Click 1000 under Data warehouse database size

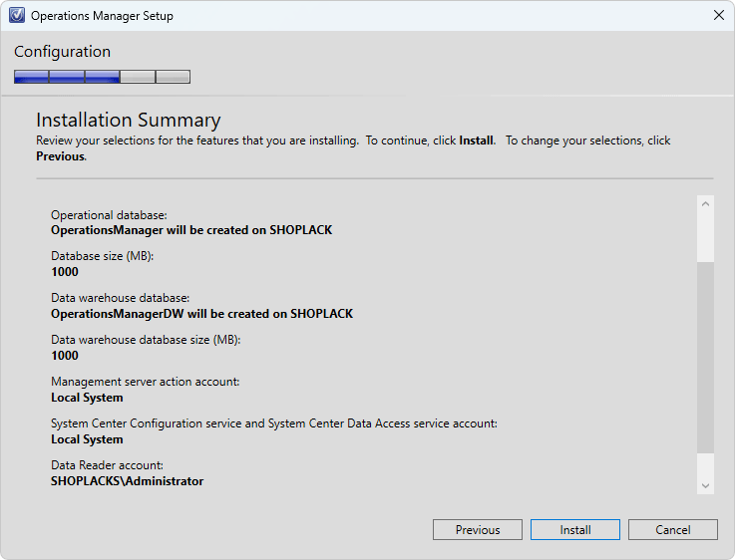[65, 356]
